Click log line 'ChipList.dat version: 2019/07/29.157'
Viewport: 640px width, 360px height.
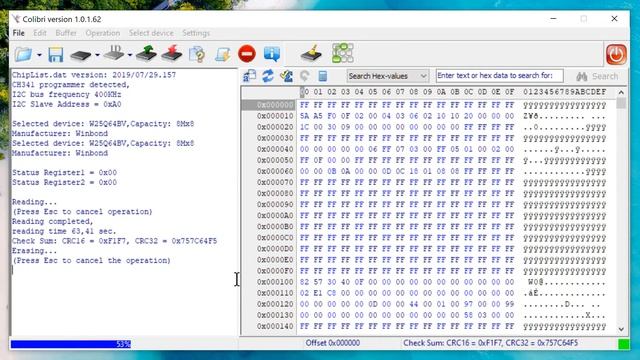click(94, 75)
